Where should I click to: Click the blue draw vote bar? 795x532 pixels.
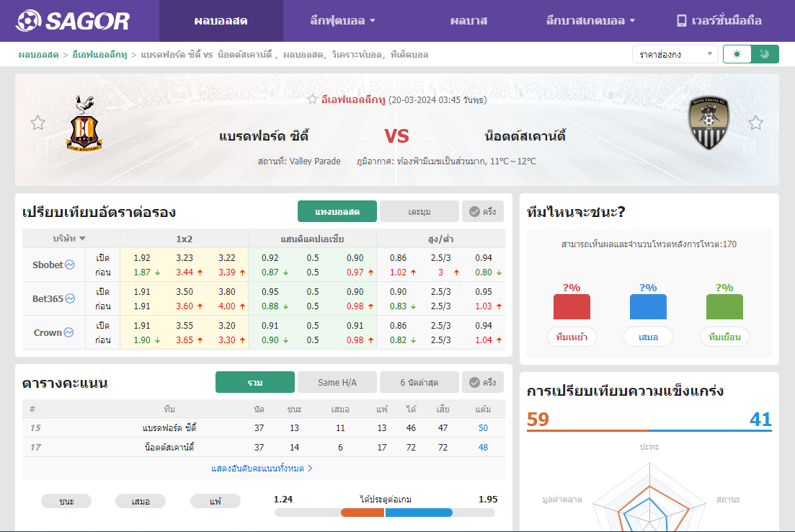click(x=648, y=307)
